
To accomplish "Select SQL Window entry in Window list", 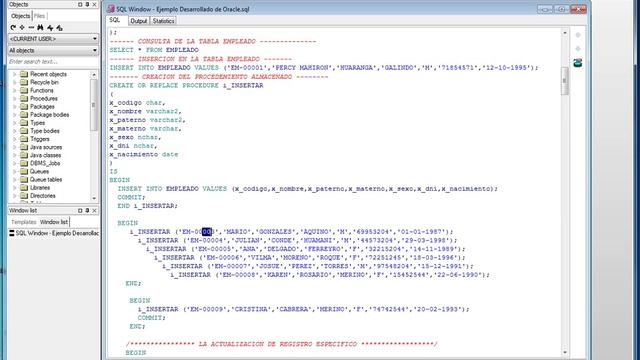I will [53, 233].
